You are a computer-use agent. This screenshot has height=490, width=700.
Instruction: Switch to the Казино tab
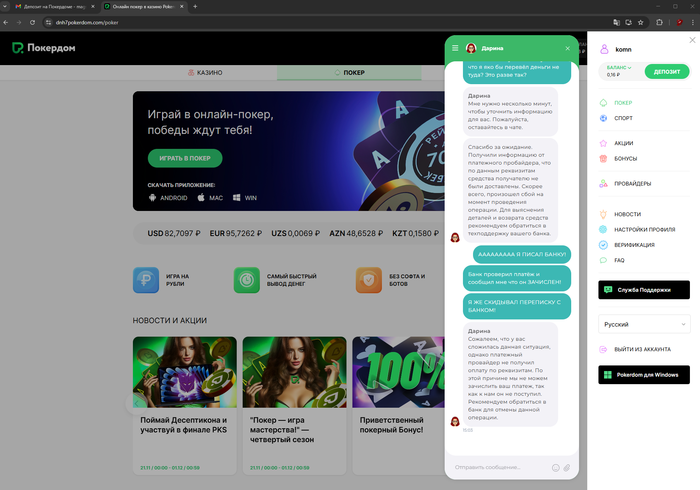[205, 72]
